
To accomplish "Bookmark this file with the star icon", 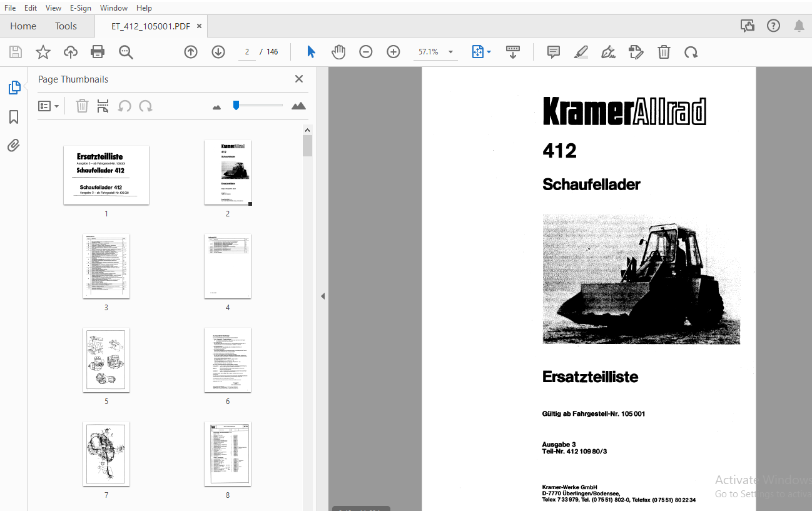I will pyautogui.click(x=43, y=52).
